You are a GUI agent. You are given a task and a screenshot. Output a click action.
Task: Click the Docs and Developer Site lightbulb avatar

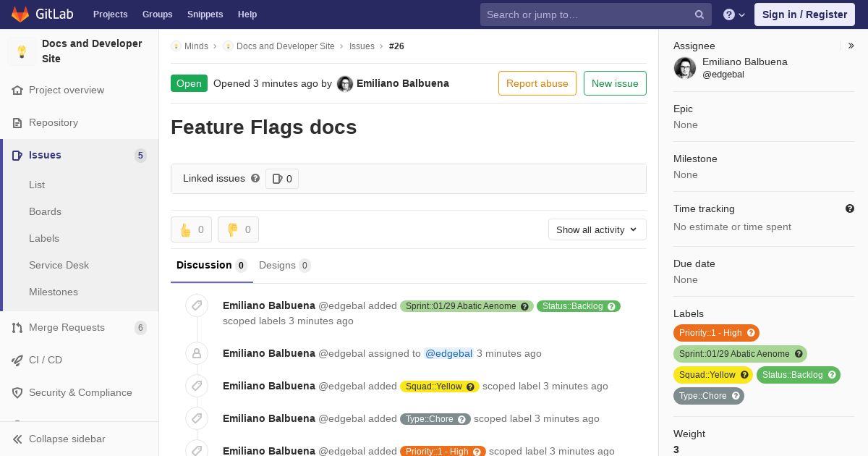22,51
